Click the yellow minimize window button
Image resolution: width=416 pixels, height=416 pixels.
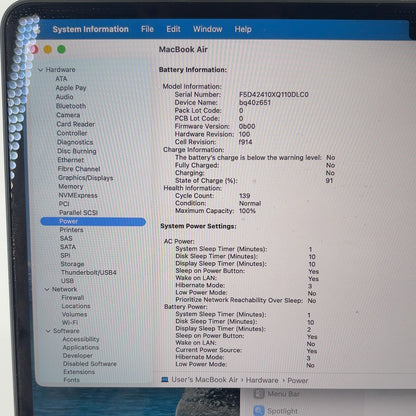[48, 49]
